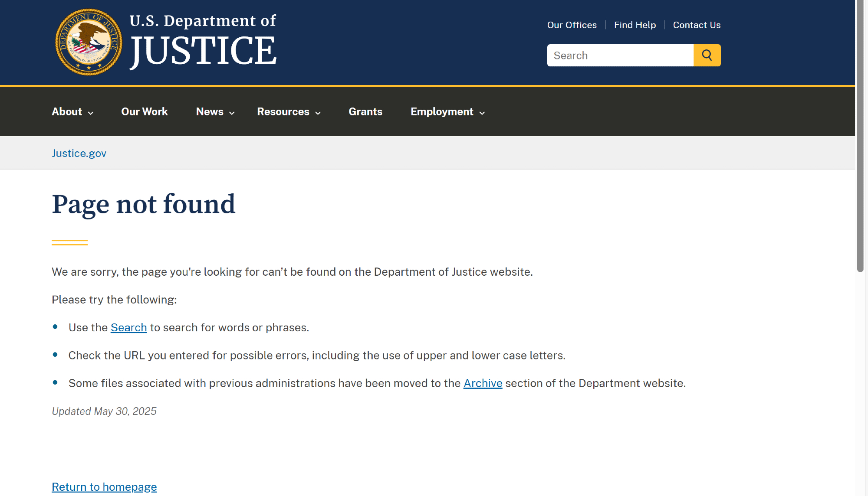Screen dimensions: 868x496
Task: Click the Updated May 30, 2025 text
Action: point(104,411)
